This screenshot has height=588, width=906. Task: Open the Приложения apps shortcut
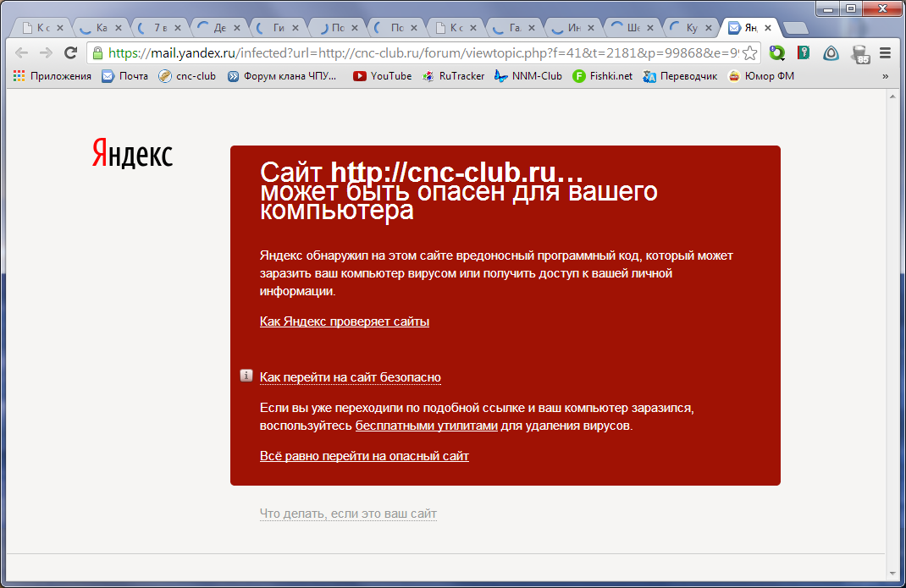[52, 75]
